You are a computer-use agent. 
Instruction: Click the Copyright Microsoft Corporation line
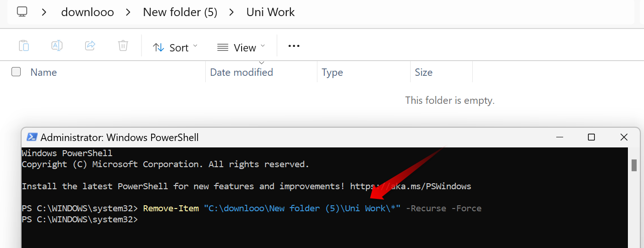tap(165, 164)
